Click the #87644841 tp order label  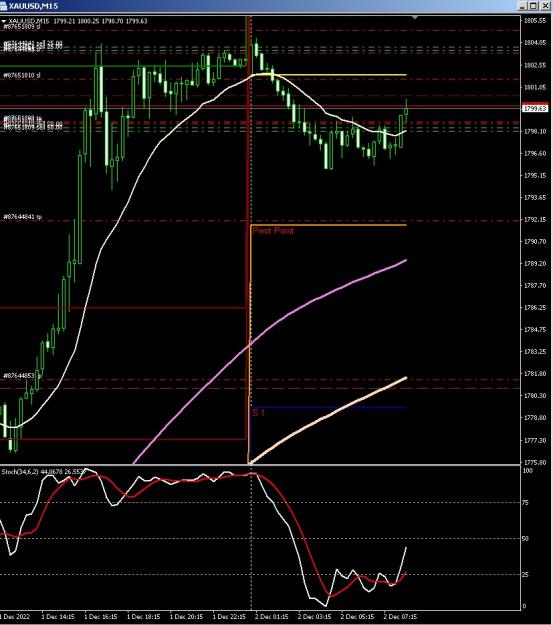point(22,217)
